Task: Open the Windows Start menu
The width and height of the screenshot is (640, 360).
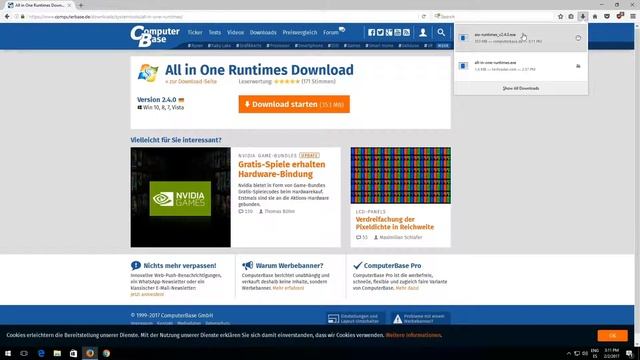Action: (x=8, y=353)
